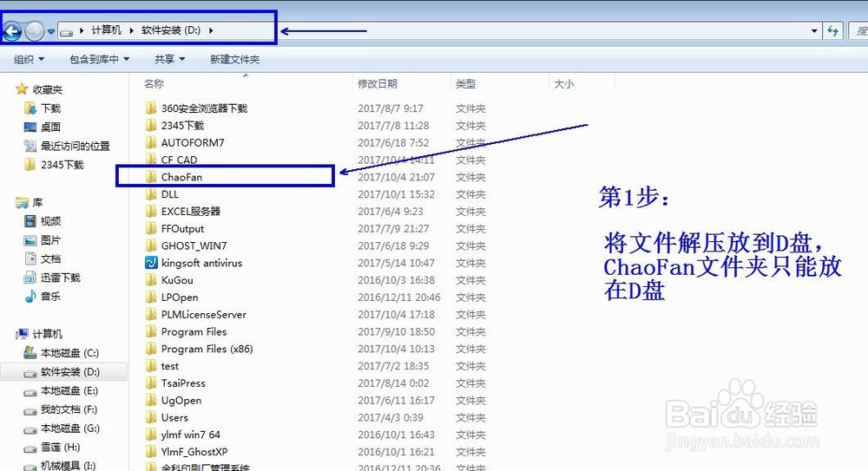Select the DLL folder

point(169,193)
